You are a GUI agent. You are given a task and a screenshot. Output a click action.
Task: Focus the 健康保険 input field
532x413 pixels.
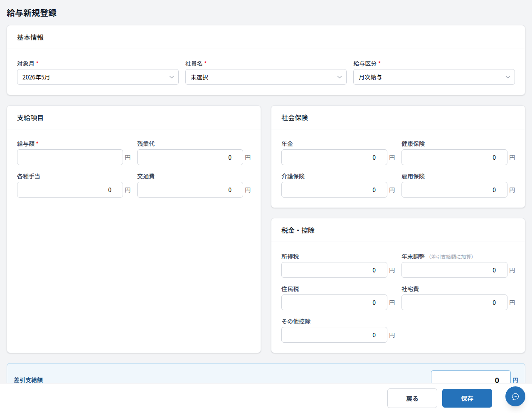pos(454,157)
